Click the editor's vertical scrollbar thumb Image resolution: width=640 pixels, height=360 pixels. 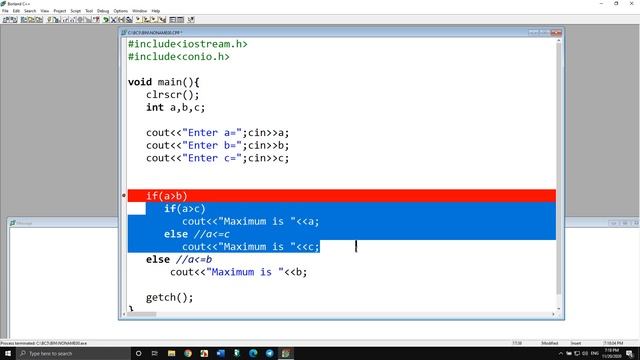(559, 169)
